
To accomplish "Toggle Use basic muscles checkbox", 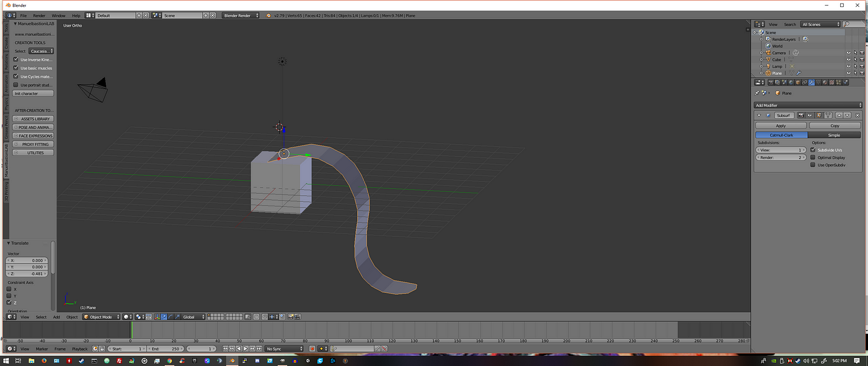I will click(16, 68).
